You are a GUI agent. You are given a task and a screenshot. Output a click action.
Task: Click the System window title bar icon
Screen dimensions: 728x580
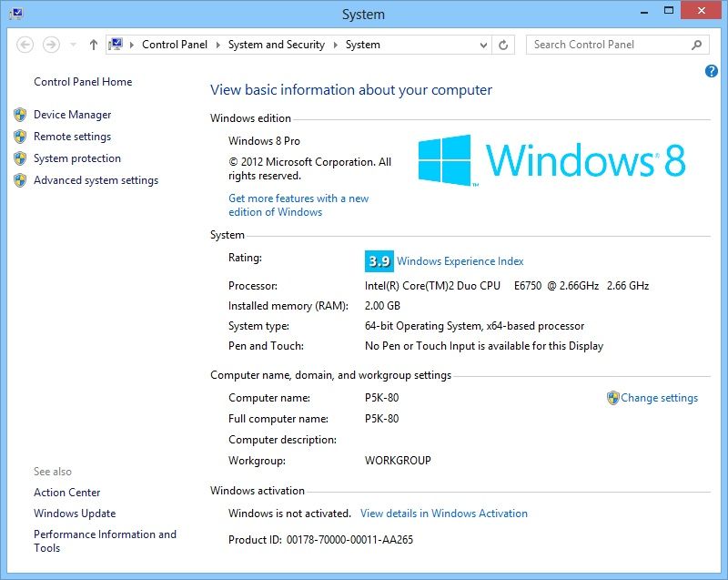point(16,14)
